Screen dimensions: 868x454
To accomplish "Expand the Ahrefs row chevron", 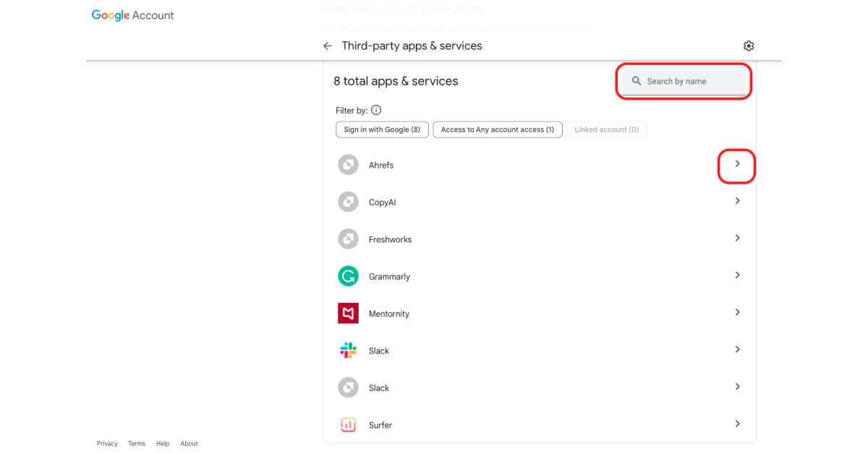I will 737,164.
